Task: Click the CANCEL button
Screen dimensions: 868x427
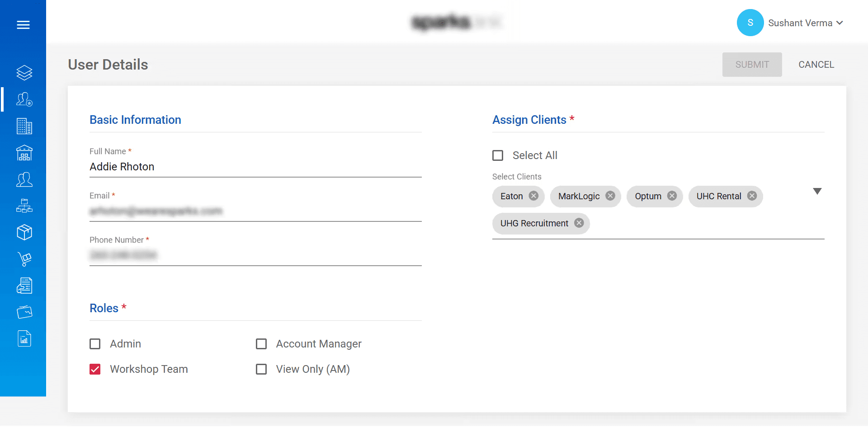Action: (x=816, y=64)
